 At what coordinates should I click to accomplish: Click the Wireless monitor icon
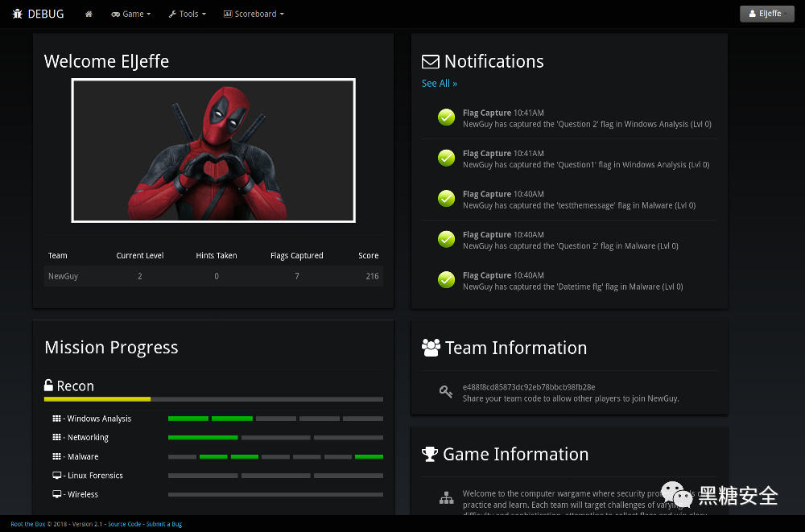pos(57,494)
